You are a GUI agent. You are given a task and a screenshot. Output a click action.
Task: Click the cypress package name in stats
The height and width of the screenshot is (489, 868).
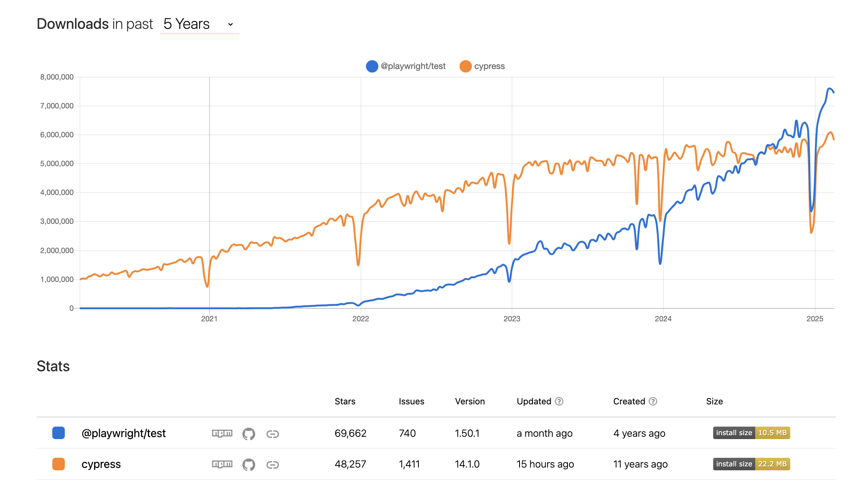[x=101, y=464]
